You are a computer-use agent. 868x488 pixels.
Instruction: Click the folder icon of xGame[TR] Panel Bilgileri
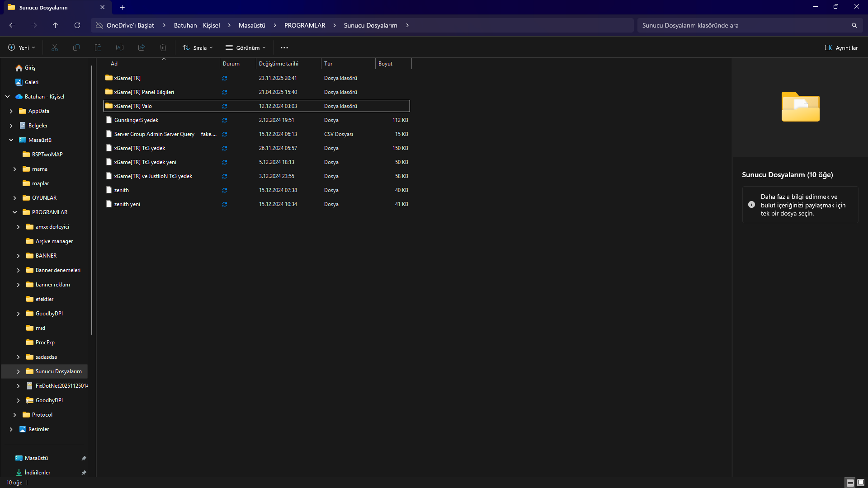pos(109,92)
